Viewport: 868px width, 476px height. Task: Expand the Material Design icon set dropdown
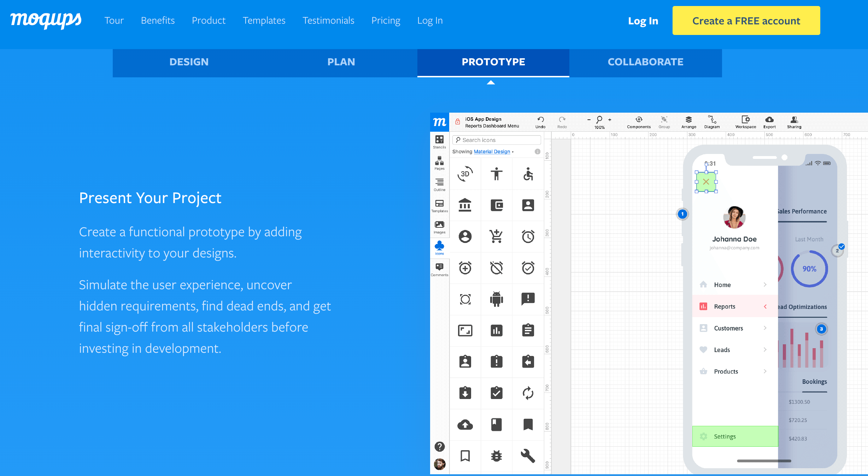click(x=494, y=151)
